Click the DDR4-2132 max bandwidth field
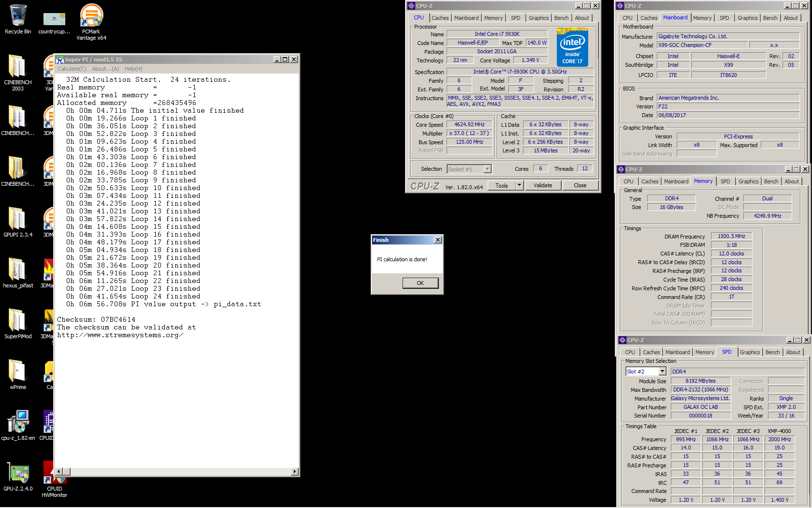Image resolution: width=812 pixels, height=508 pixels. 700,389
